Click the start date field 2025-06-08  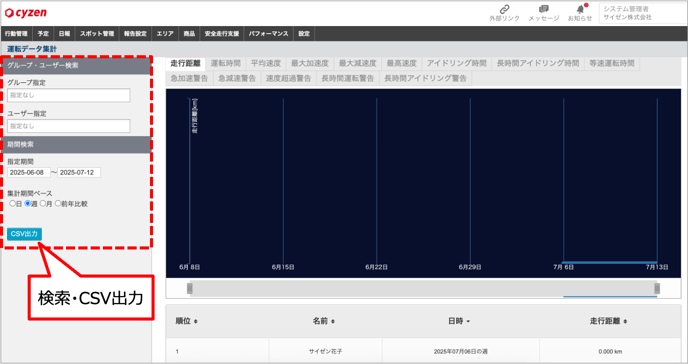[29, 172]
